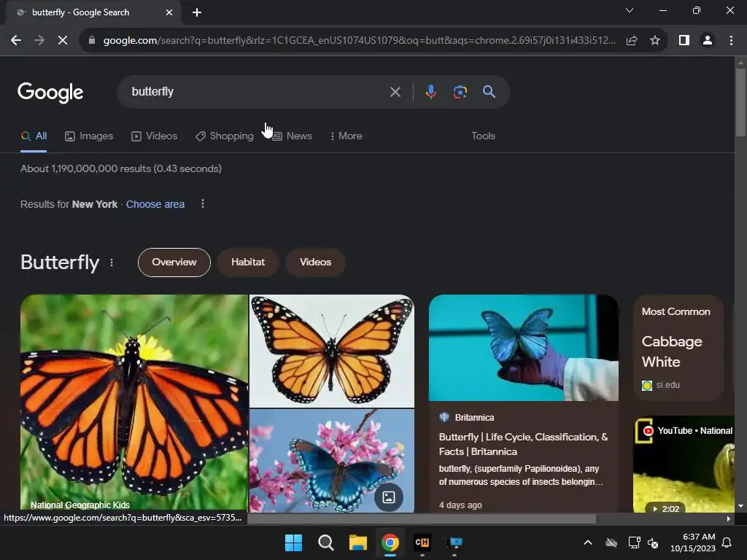Open the Chrome profile menu
This screenshot has width=747, height=560.
point(708,41)
